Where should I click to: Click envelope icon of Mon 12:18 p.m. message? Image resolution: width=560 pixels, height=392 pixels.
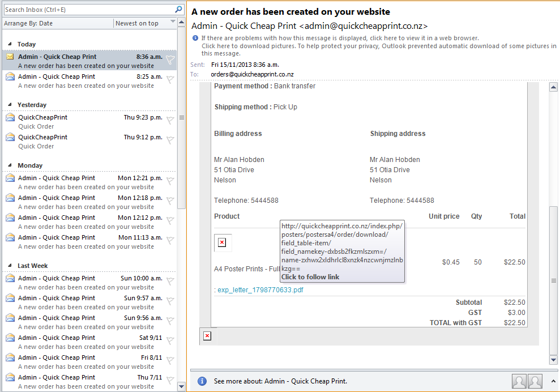[x=10, y=197]
